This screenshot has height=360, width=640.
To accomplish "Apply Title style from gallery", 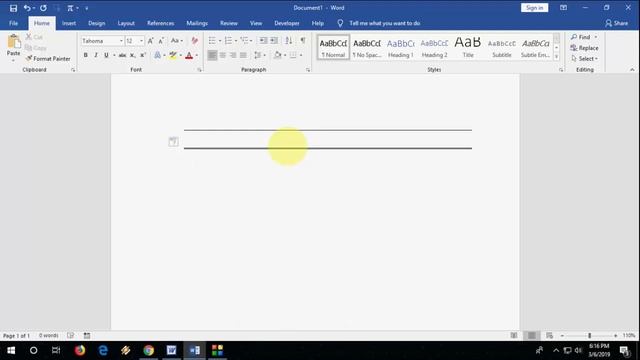I will [x=468, y=47].
